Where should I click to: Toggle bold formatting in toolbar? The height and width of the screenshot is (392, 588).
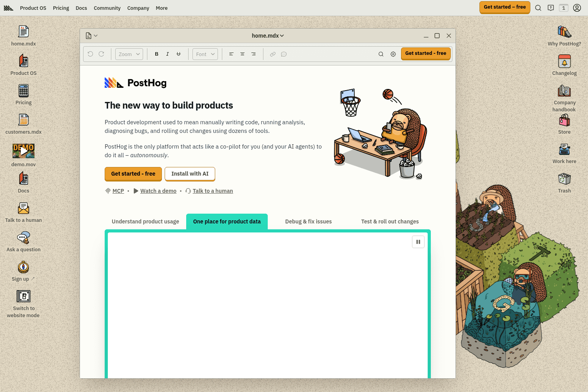157,54
